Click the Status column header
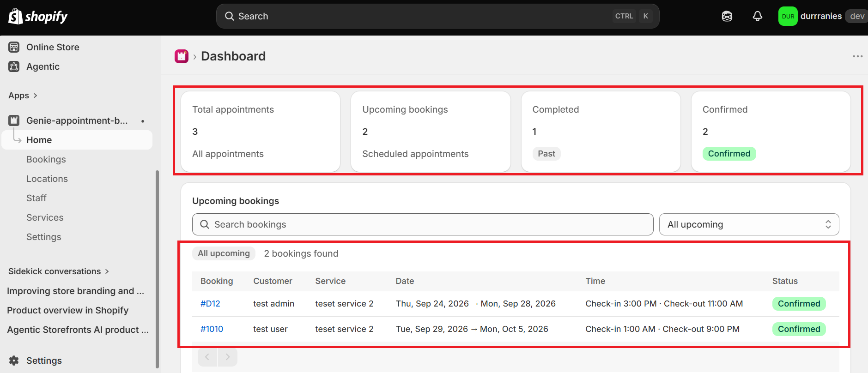The image size is (868, 373). [785, 281]
